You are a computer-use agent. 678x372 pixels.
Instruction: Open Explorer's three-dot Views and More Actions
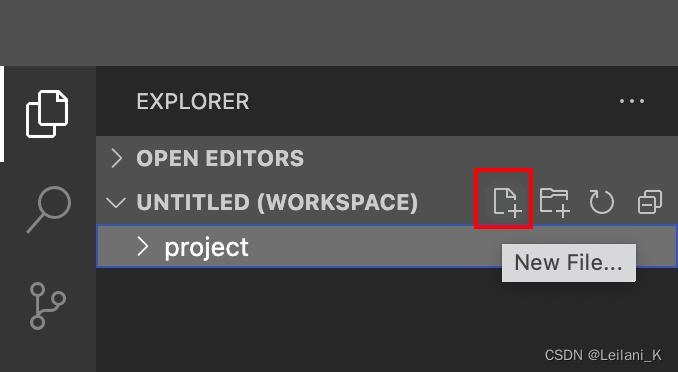pos(632,101)
